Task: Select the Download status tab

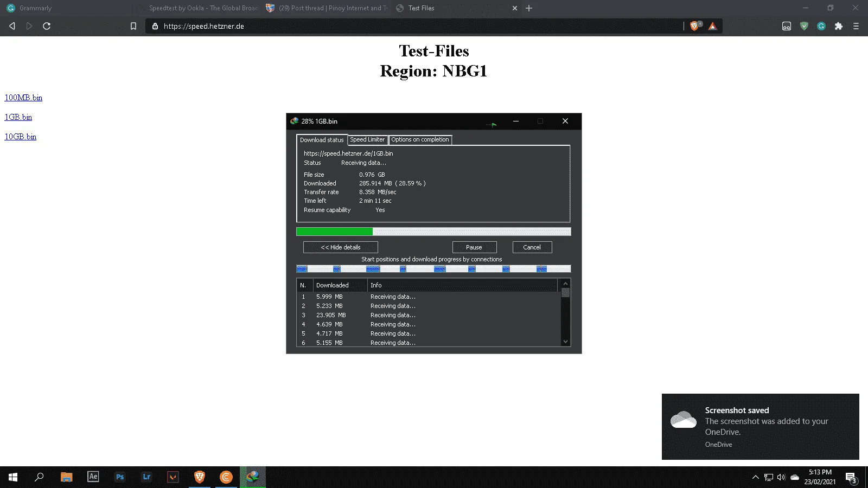Action: tap(322, 140)
